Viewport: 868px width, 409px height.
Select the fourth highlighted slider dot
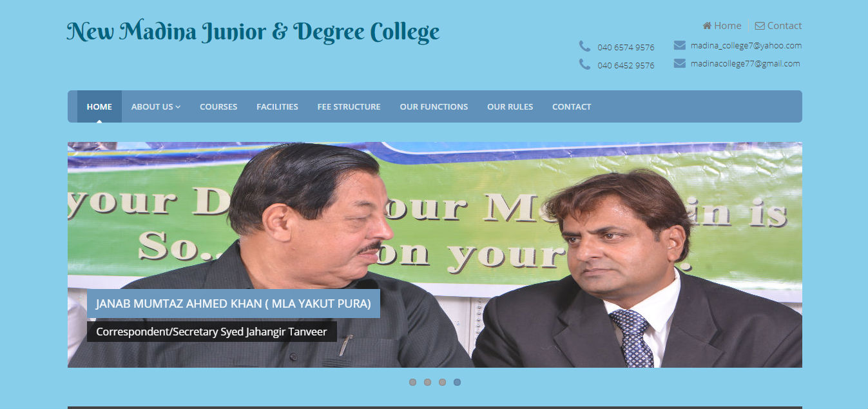click(457, 382)
